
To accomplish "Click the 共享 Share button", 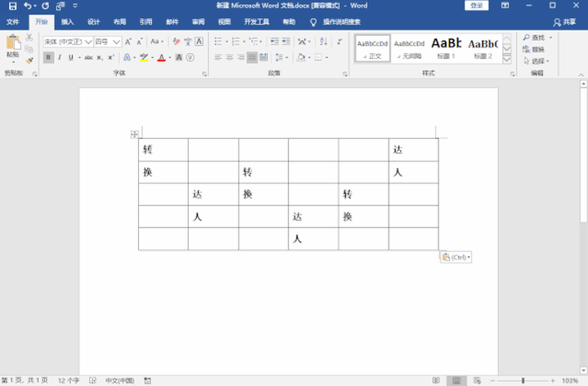I will (565, 22).
